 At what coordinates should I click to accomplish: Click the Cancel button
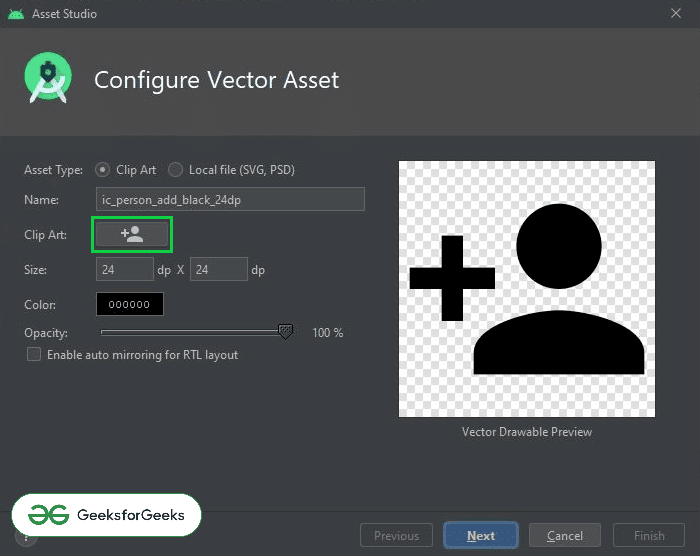tap(565, 535)
